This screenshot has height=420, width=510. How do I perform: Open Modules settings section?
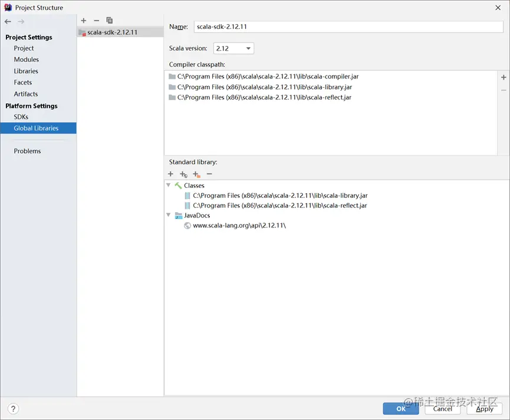27,59
